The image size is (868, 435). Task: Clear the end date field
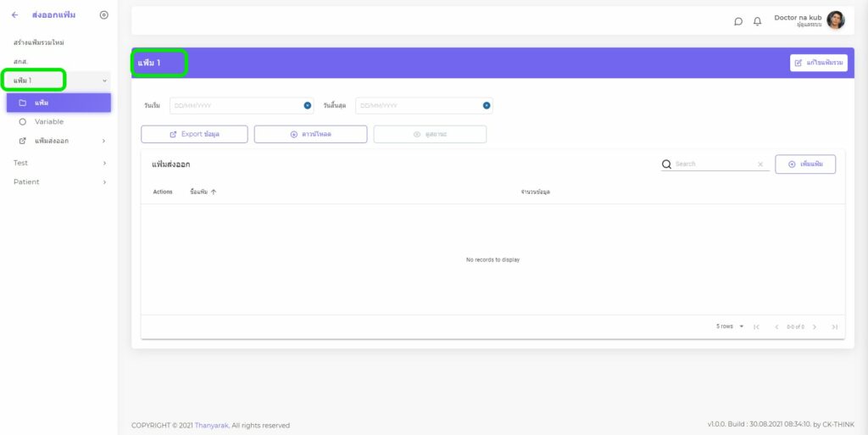click(487, 106)
